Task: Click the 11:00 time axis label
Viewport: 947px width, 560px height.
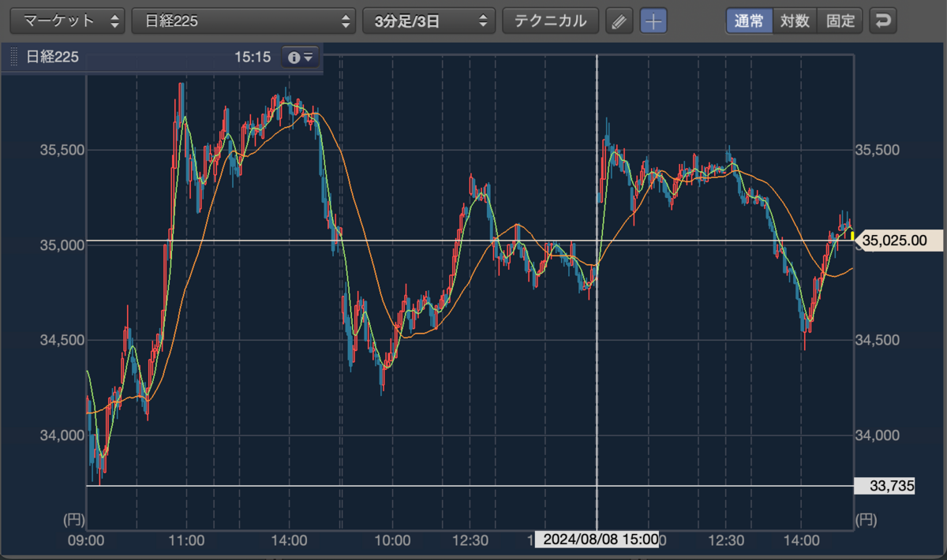Action: click(187, 540)
